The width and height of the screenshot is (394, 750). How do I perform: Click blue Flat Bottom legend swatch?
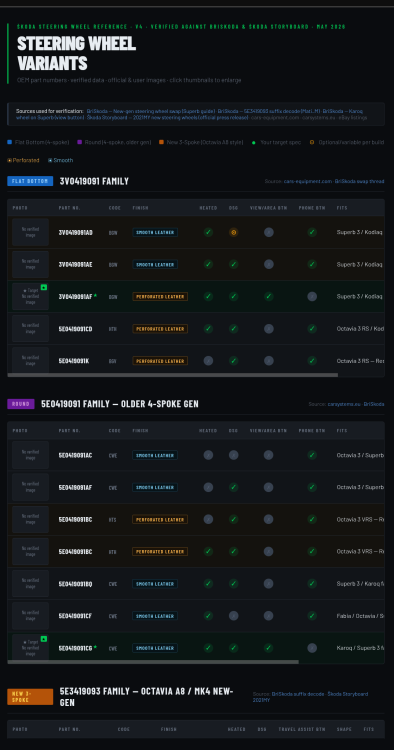(10, 142)
